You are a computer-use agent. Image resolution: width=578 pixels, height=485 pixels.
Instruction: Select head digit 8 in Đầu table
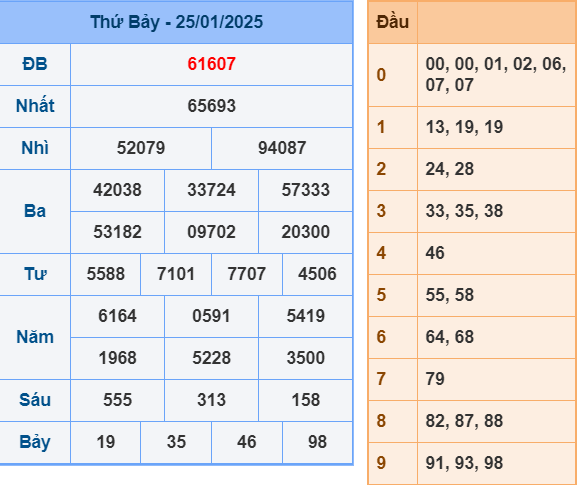click(x=381, y=422)
